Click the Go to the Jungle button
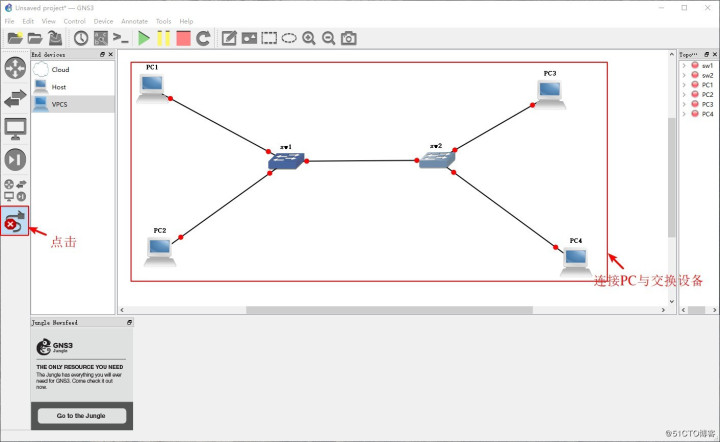This screenshot has width=720, height=442. pos(81,415)
